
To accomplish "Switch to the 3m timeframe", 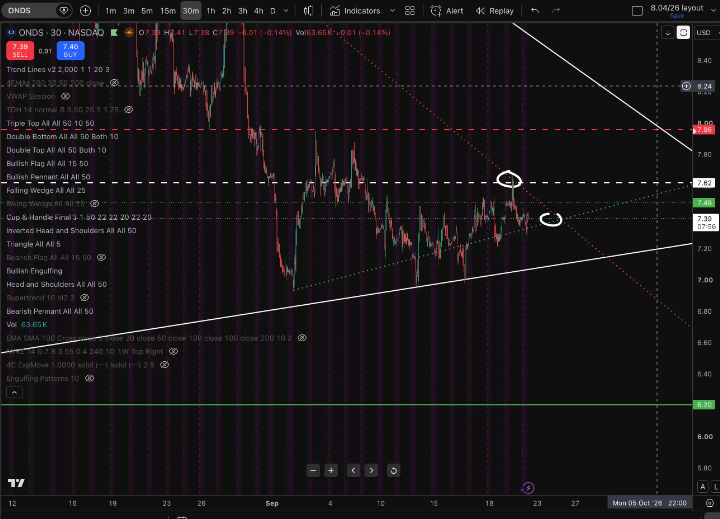I will [x=129, y=11].
